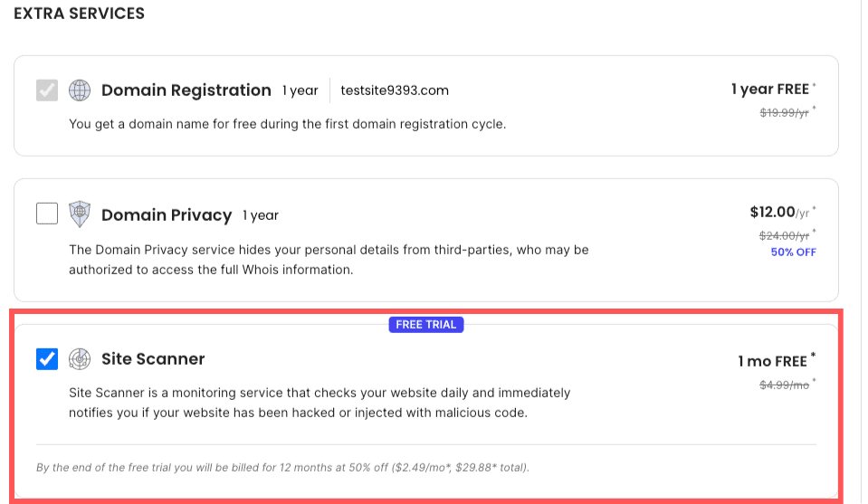
Task: Toggle the Domain Registration checkbox
Action: coord(47,90)
